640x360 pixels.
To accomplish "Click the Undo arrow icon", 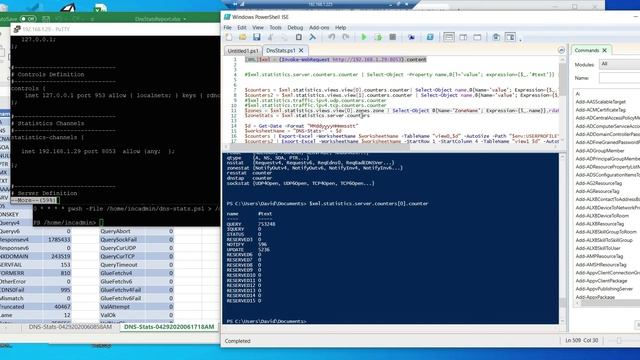I will [331, 37].
